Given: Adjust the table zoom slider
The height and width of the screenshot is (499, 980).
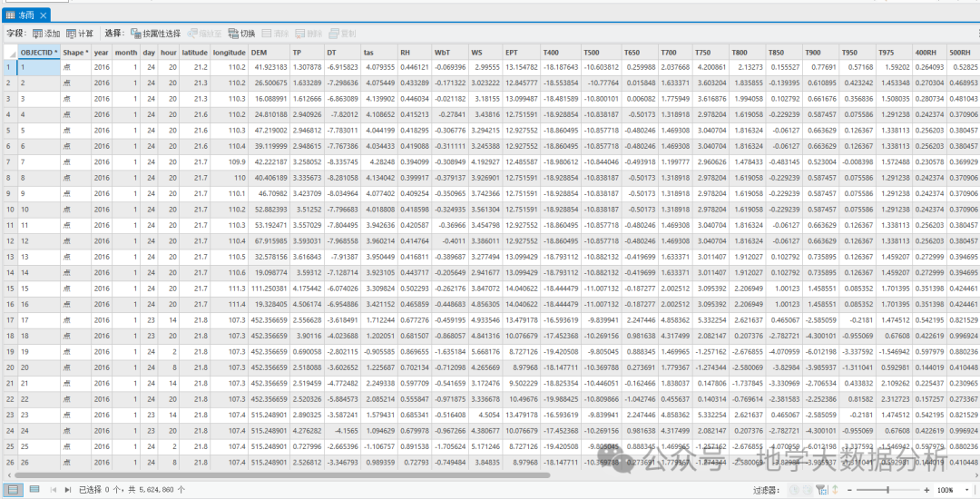Looking at the screenshot, I should pos(887,490).
